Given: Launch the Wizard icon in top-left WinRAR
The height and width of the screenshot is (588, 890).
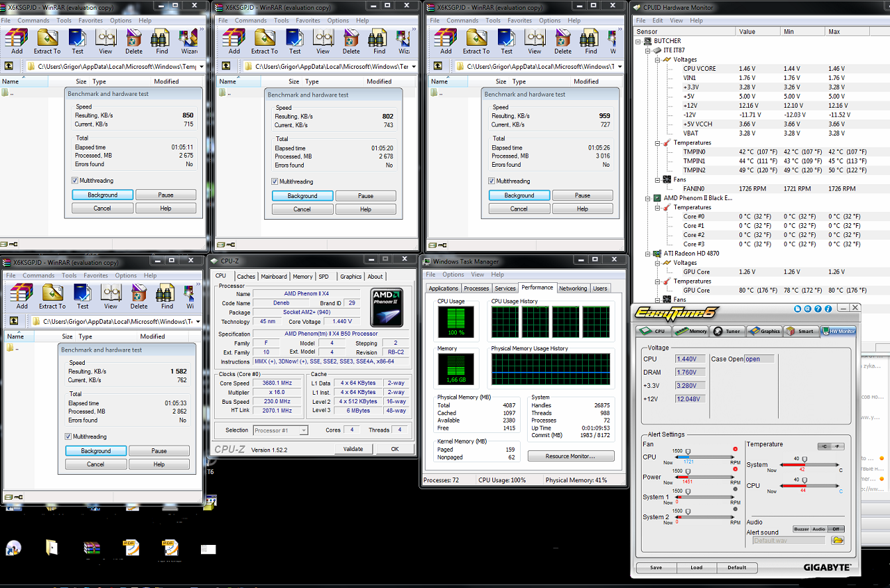Looking at the screenshot, I should point(188,41).
